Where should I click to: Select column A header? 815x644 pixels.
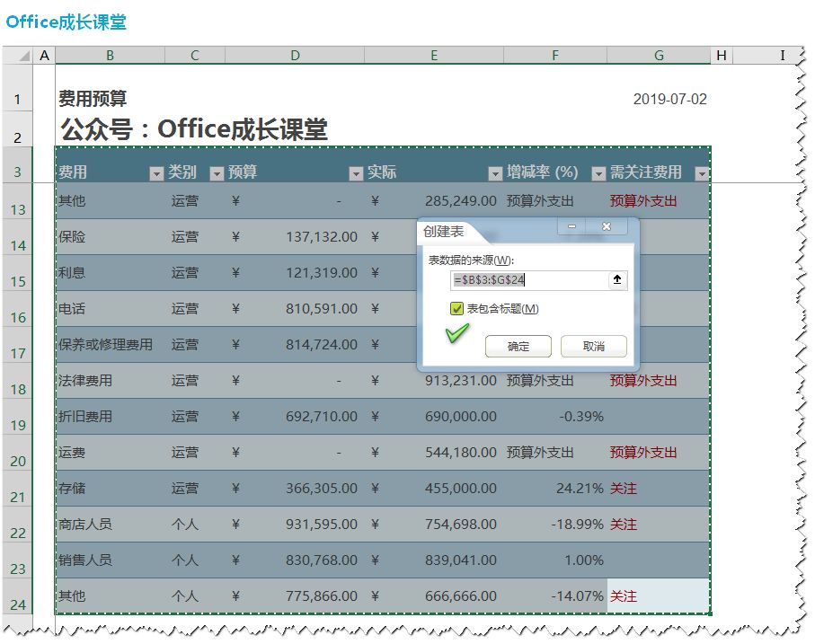tap(44, 55)
